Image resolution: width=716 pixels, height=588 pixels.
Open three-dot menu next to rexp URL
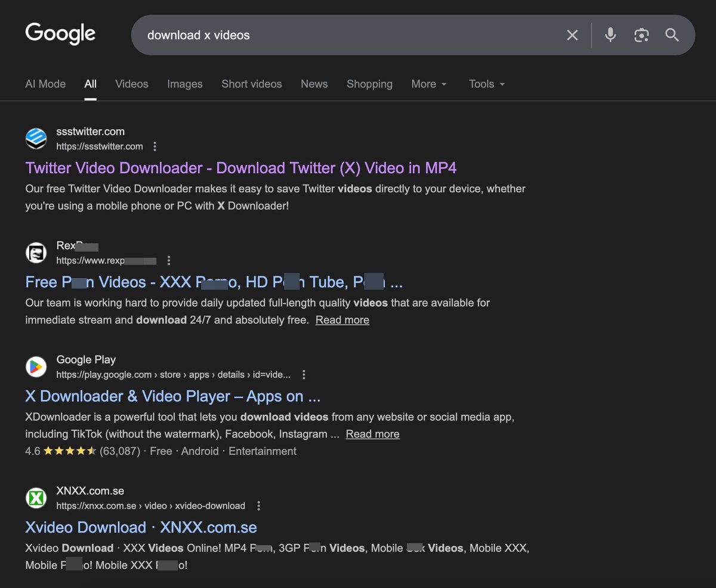(169, 260)
